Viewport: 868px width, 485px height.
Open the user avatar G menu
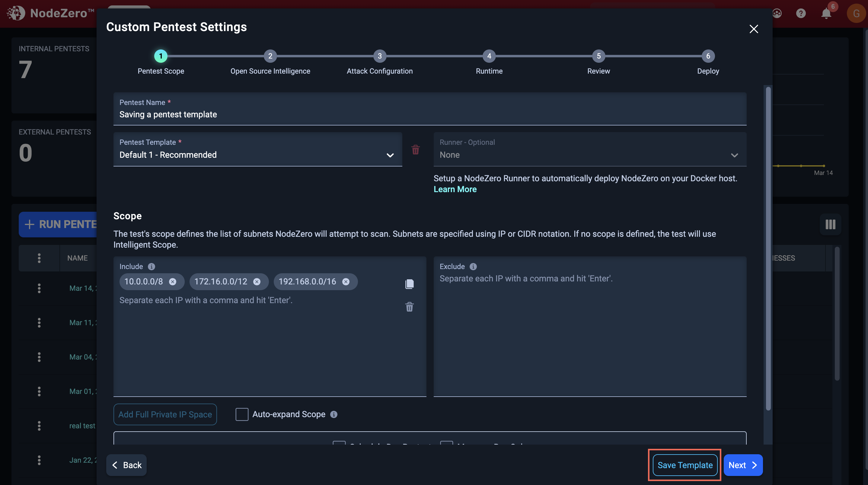click(856, 13)
